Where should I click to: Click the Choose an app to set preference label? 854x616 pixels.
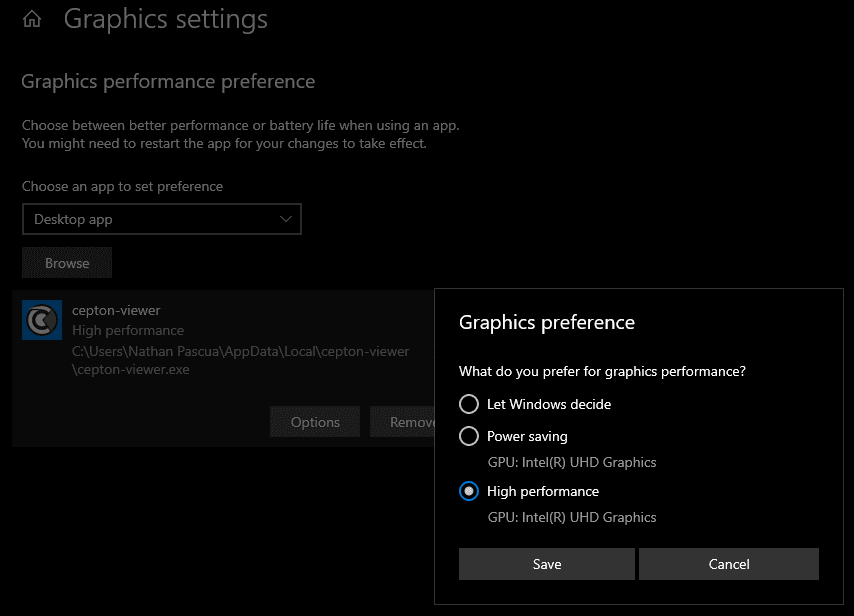122,186
